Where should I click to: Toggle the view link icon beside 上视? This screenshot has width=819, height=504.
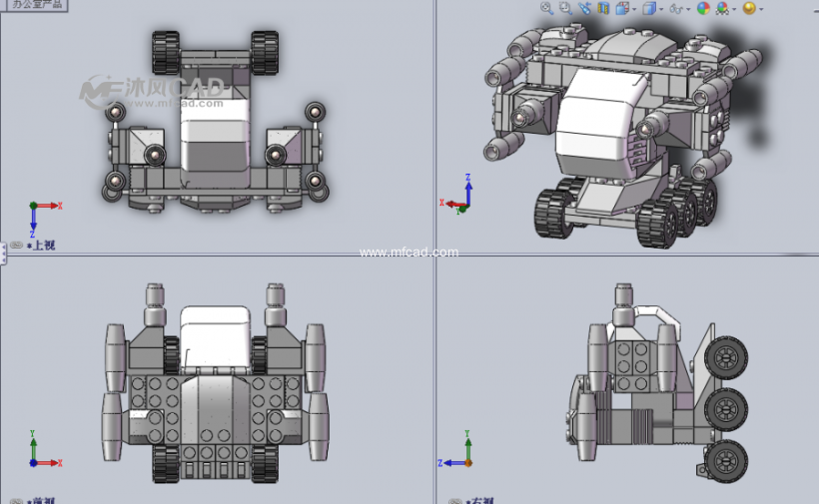(x=17, y=246)
